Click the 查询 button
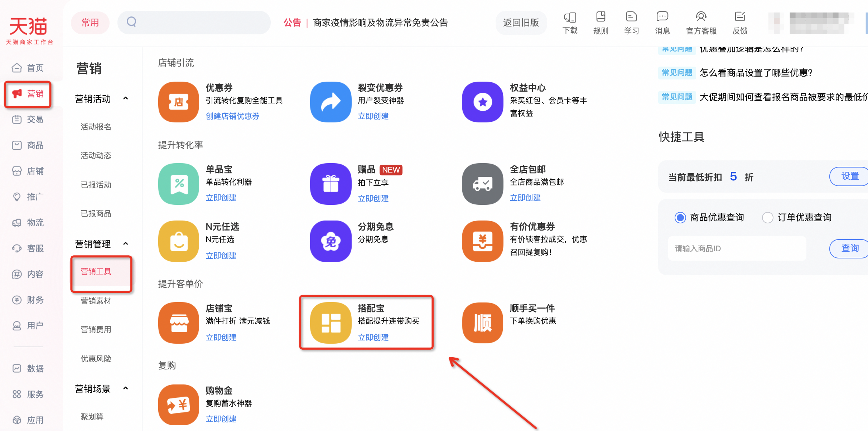Image resolution: width=868 pixels, height=431 pixels. point(849,248)
